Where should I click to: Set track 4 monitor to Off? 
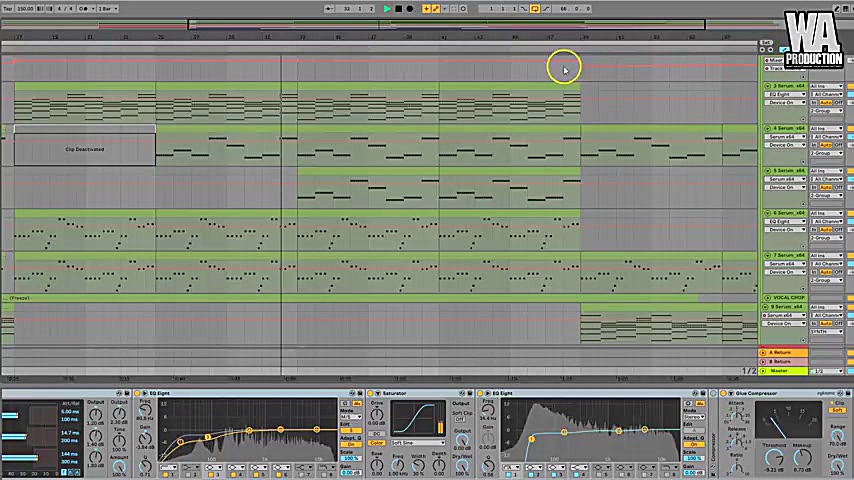click(x=838, y=145)
